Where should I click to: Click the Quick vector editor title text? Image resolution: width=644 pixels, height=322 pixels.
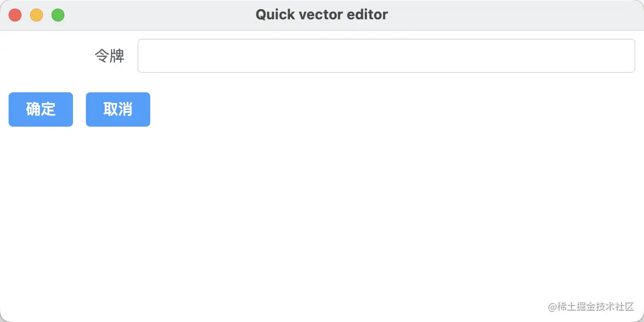(x=321, y=15)
